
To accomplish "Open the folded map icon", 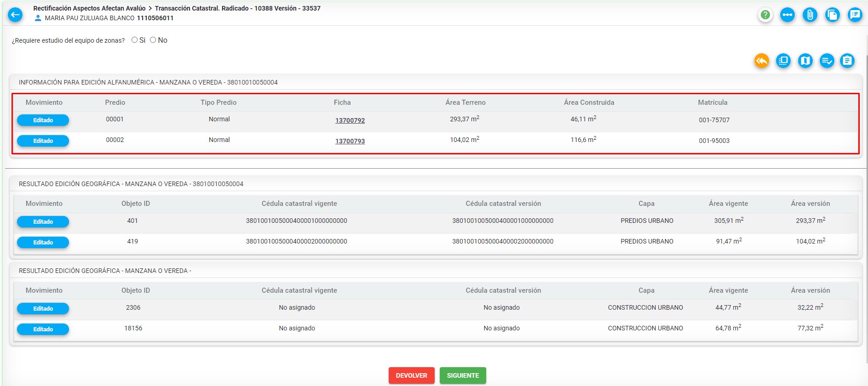I will tap(805, 61).
